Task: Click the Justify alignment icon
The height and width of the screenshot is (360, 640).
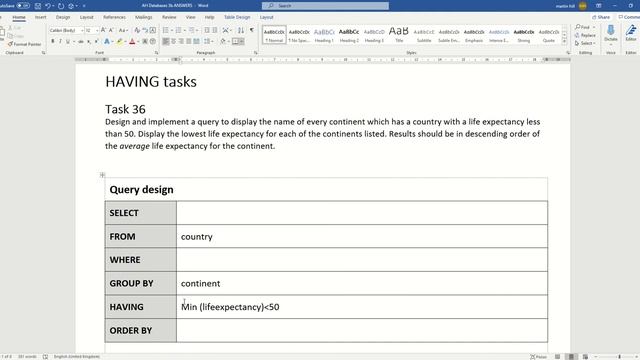Action: tap(189, 41)
